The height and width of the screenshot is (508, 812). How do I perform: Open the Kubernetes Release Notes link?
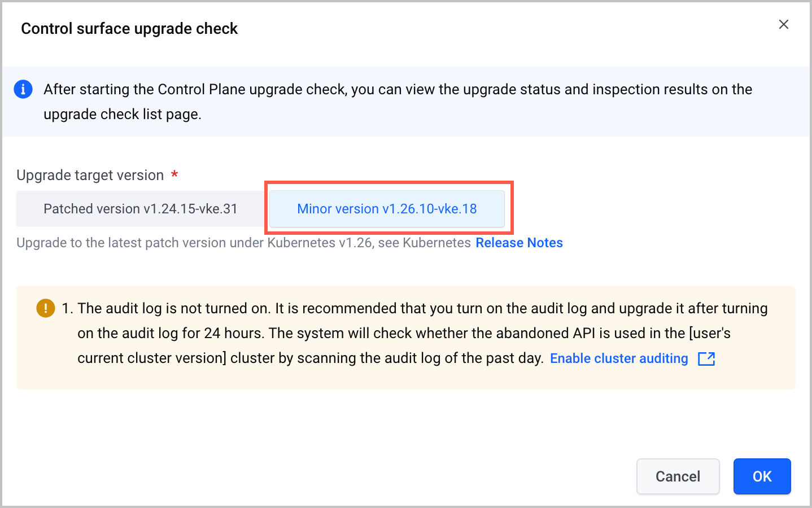pos(519,243)
